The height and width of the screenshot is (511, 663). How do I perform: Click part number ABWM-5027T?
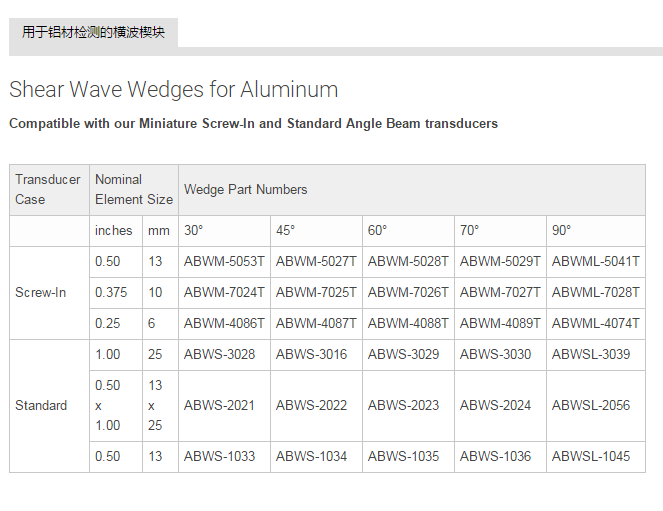point(316,262)
